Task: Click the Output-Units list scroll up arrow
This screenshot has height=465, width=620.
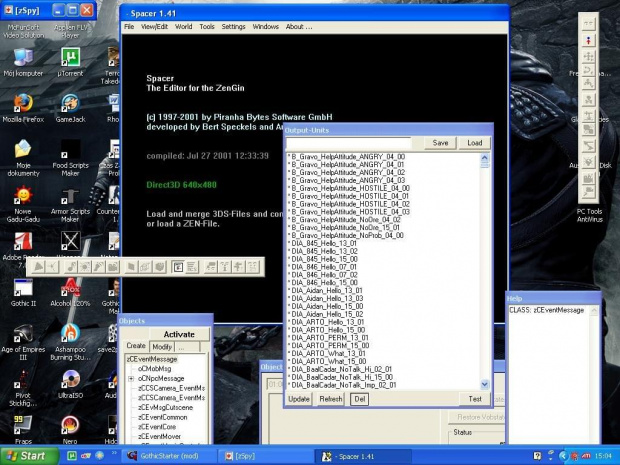Action: [485, 158]
